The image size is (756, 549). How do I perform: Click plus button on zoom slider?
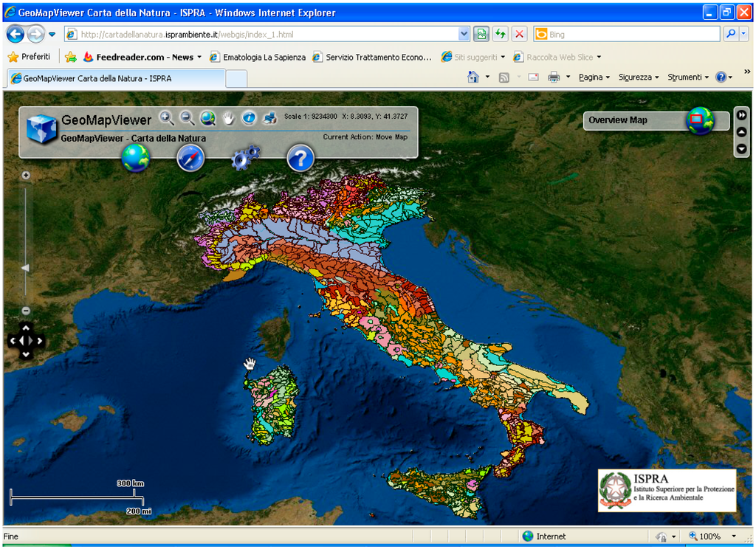(x=26, y=176)
